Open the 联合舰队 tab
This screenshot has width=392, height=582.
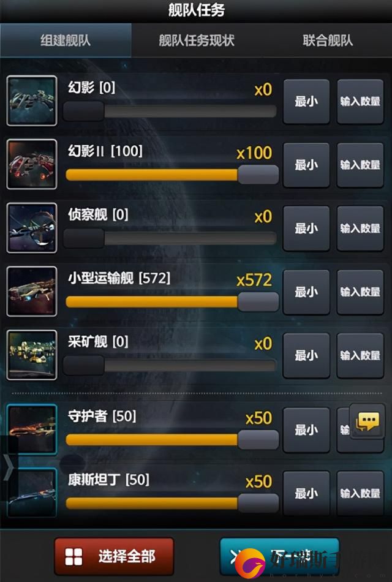pos(327,40)
